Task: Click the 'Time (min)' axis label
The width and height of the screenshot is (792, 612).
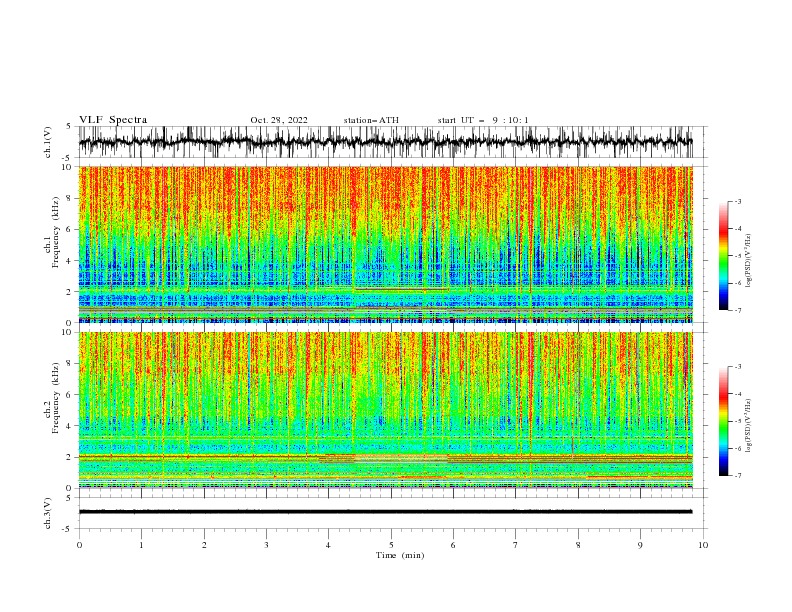Action: [400, 555]
